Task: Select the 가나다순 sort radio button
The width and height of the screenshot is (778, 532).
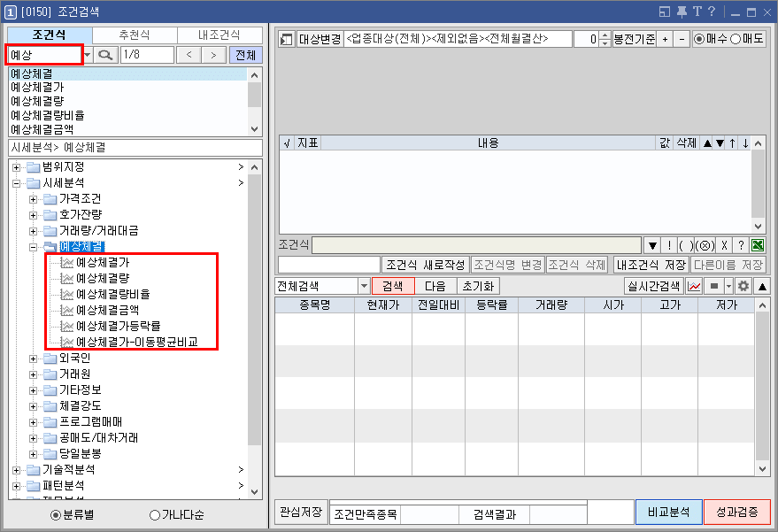Action: coord(153,517)
